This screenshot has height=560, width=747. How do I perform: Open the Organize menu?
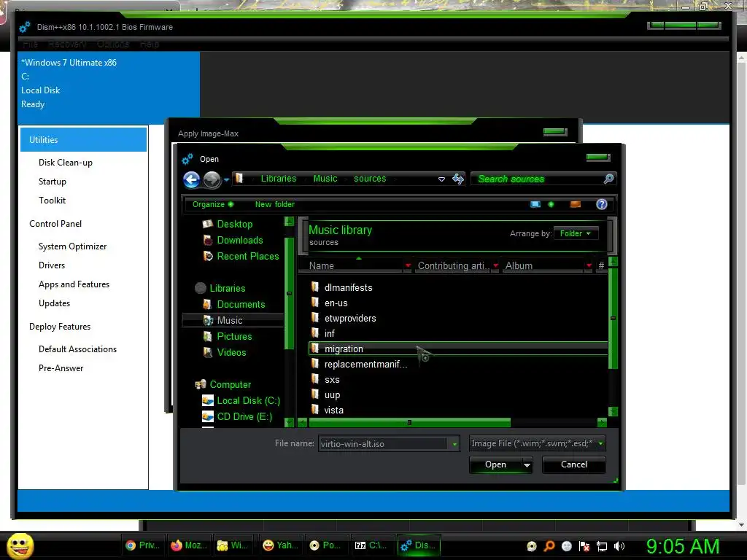(x=213, y=204)
